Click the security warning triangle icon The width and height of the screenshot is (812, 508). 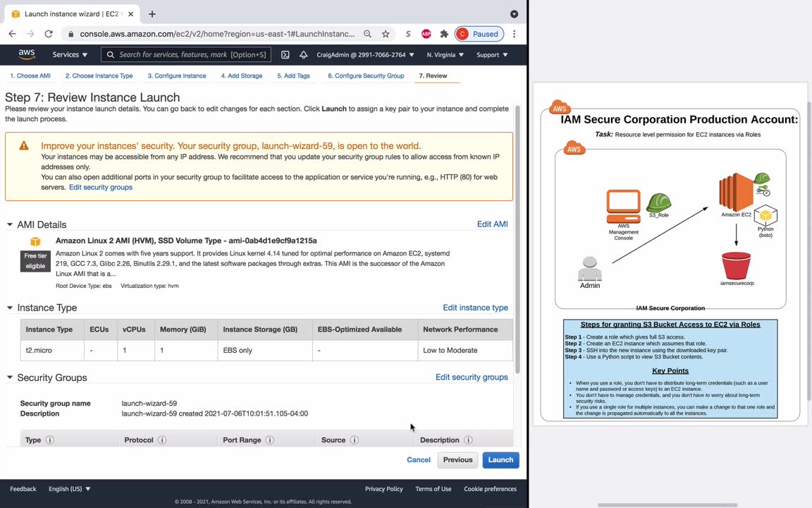[24, 145]
